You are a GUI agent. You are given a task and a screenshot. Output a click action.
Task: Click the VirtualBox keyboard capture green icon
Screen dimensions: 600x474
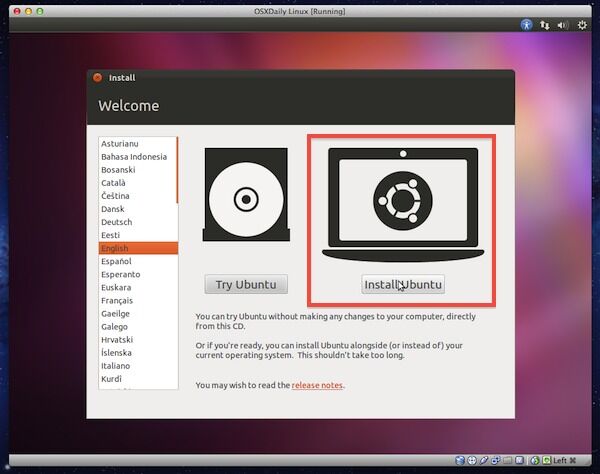547,460
